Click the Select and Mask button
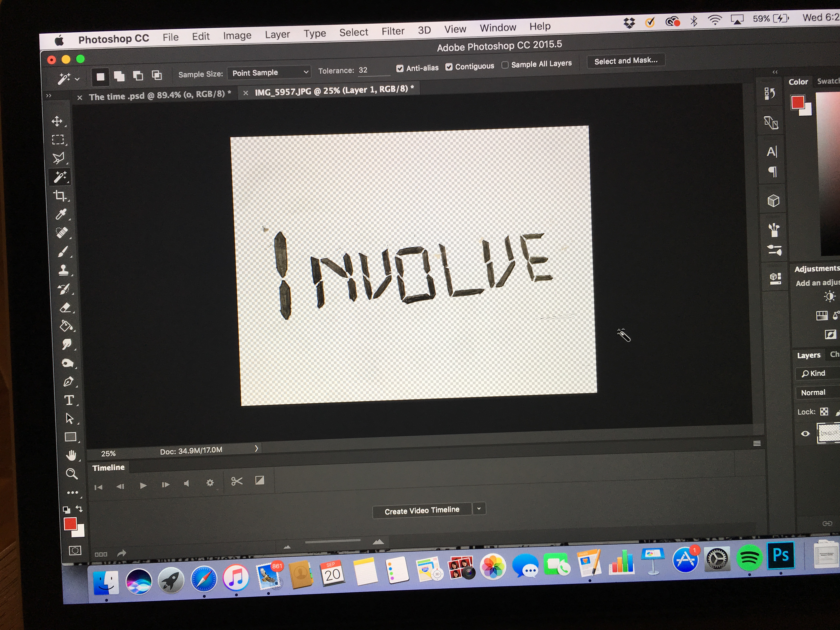The width and height of the screenshot is (840, 630). 626,61
